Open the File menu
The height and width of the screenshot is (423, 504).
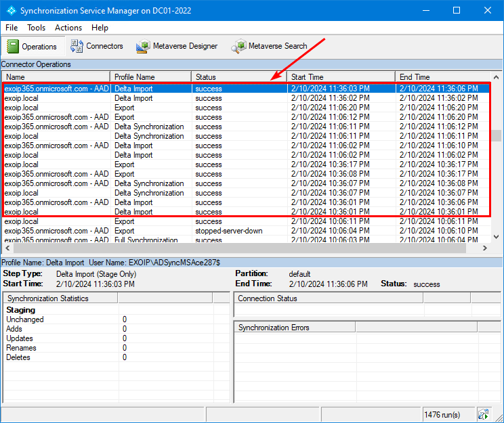[x=12, y=28]
